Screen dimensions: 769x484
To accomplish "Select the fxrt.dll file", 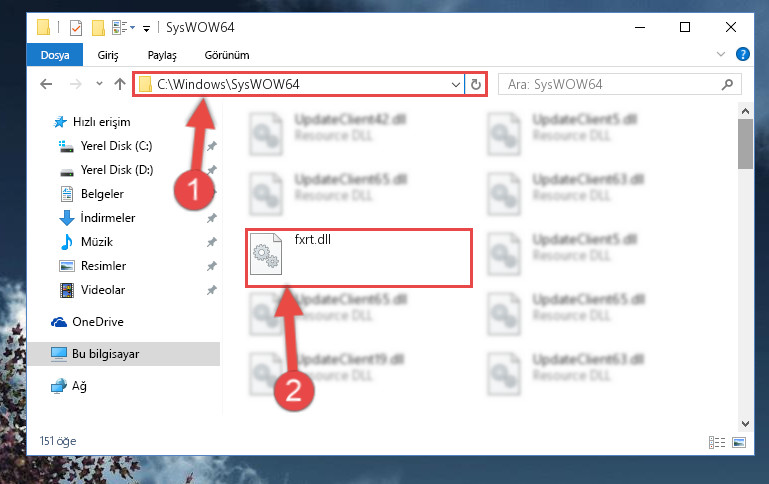I will tap(359, 258).
